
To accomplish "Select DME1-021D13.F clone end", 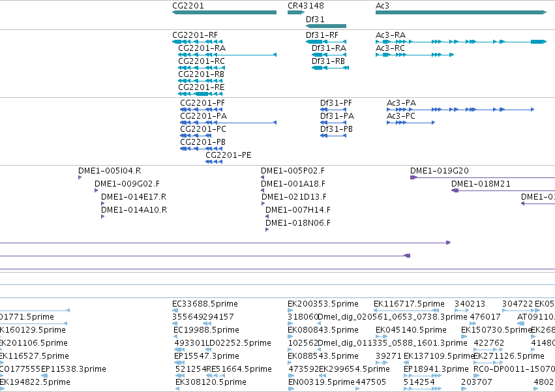I will [263, 204].
